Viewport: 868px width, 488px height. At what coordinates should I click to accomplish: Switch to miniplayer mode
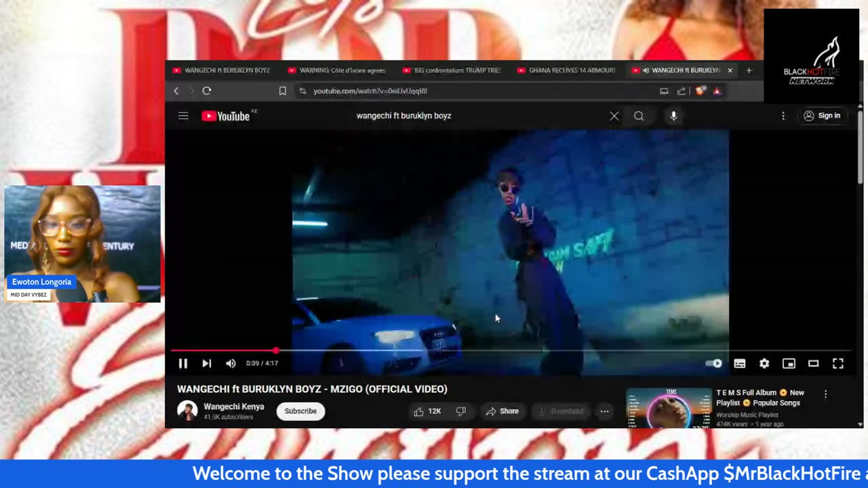[x=789, y=363]
